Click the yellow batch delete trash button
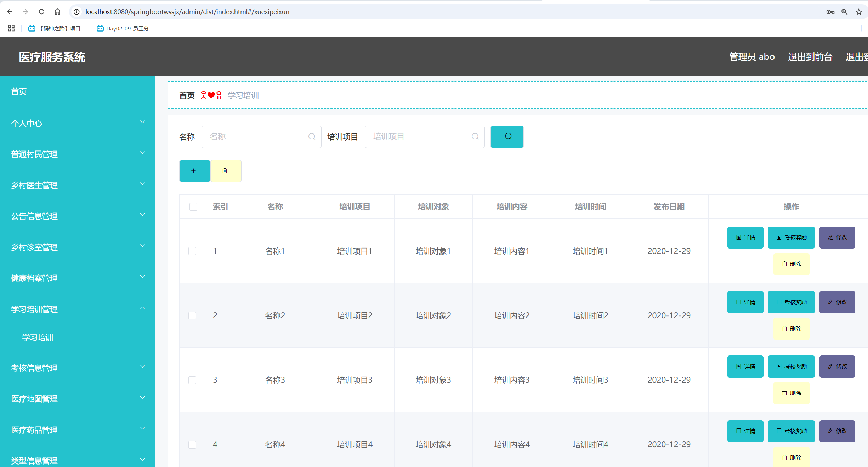 coord(226,171)
